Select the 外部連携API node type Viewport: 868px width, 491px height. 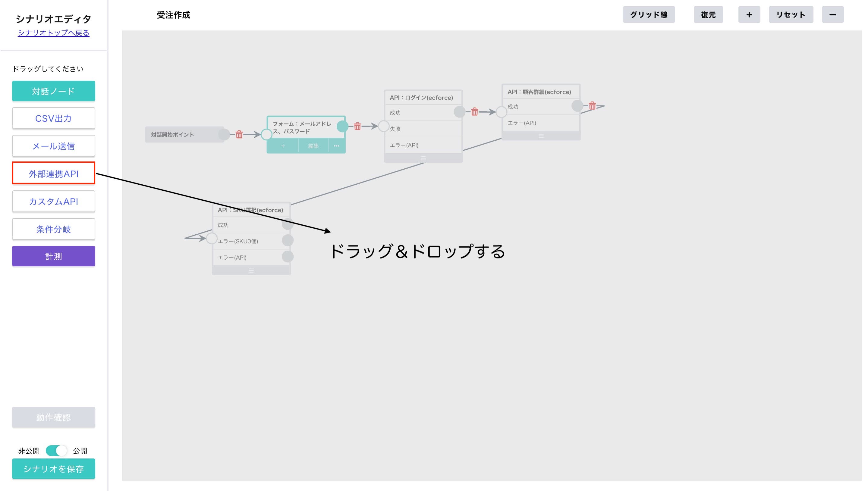click(54, 173)
